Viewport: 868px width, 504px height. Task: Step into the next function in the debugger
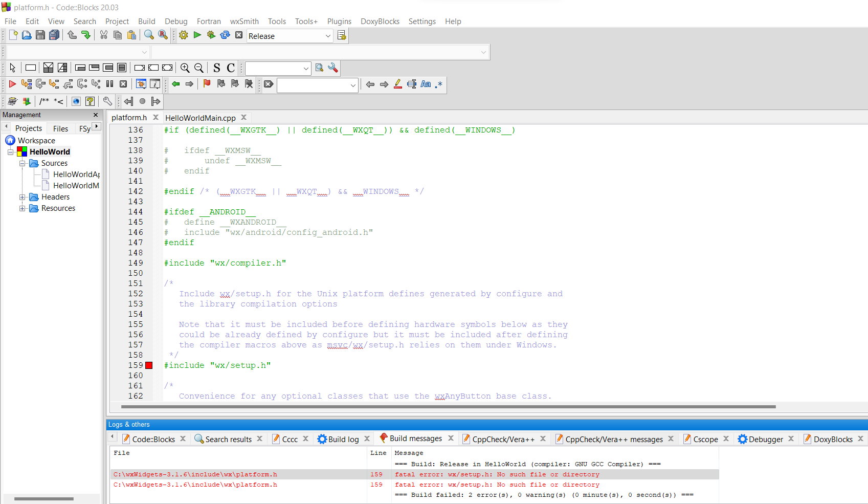[x=54, y=84]
